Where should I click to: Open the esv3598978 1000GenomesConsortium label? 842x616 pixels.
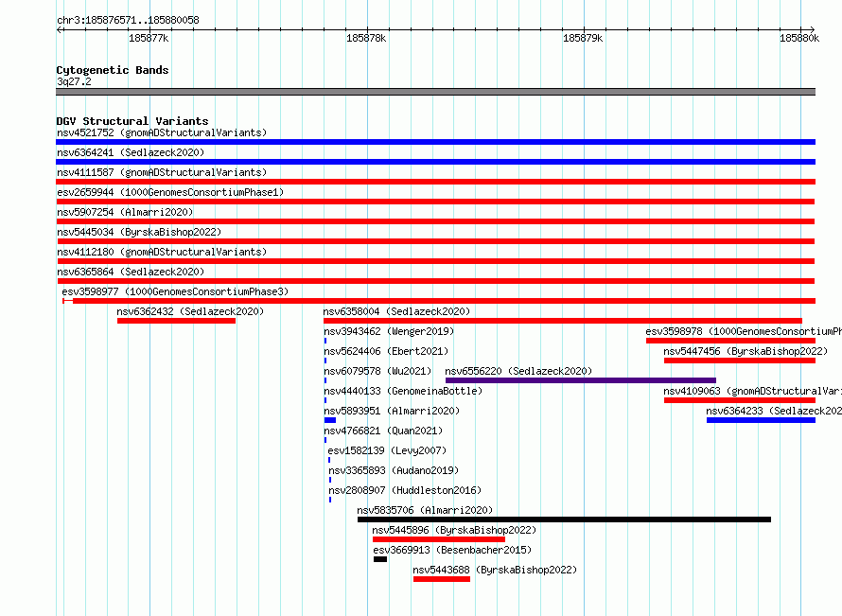pyautogui.click(x=744, y=331)
